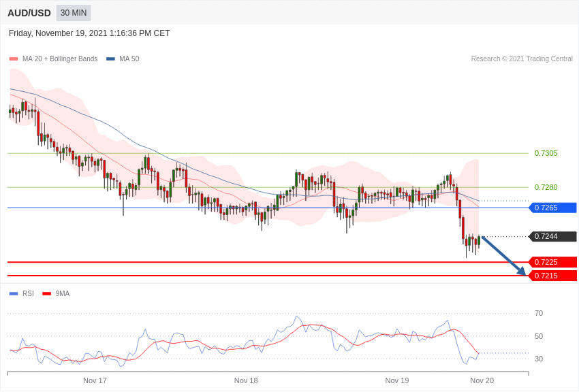579x392 pixels.
Task: Click the black 0.7244 current price tag
Action: point(553,236)
